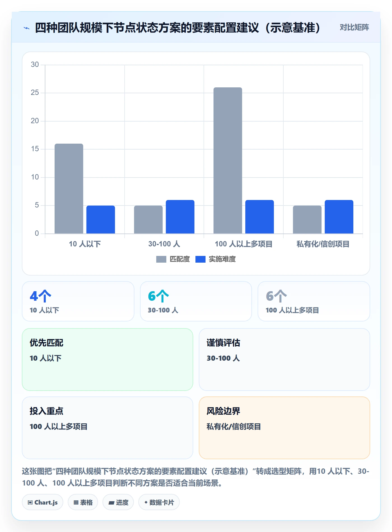The height and width of the screenshot is (532, 392).
Task: Click the blue 实施难度 bar for 30-100 人
Action: (x=180, y=217)
